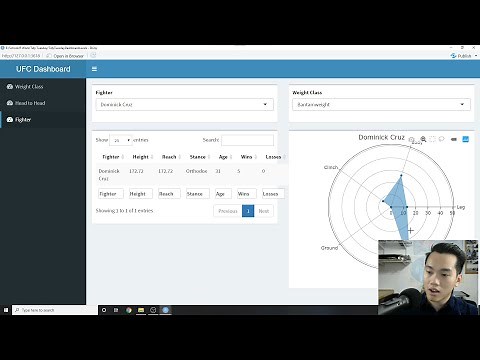
Task: Focus the table Search box
Action: (247, 140)
